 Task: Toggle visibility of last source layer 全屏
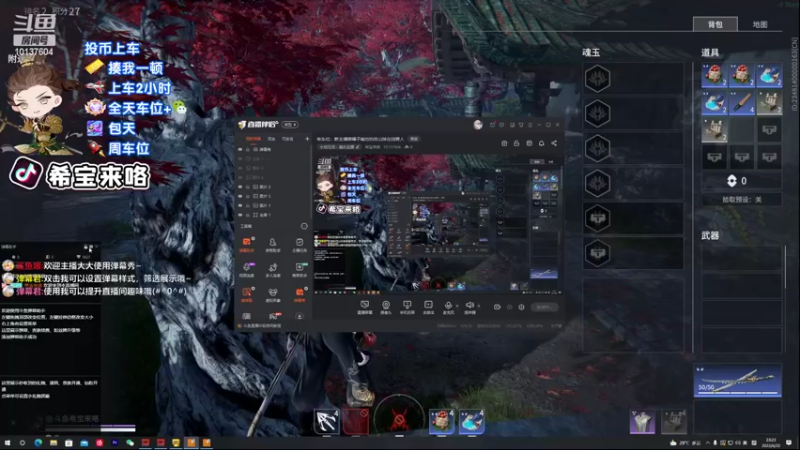(x=240, y=215)
